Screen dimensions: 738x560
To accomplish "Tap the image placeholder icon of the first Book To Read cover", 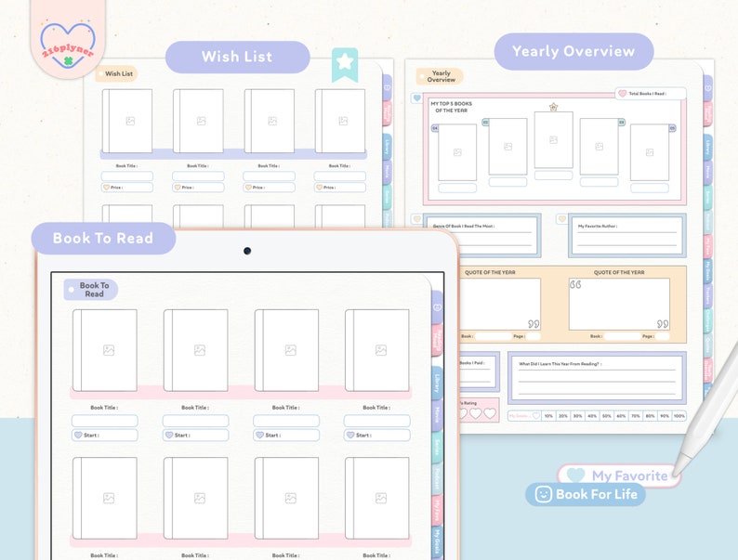I will click(109, 350).
